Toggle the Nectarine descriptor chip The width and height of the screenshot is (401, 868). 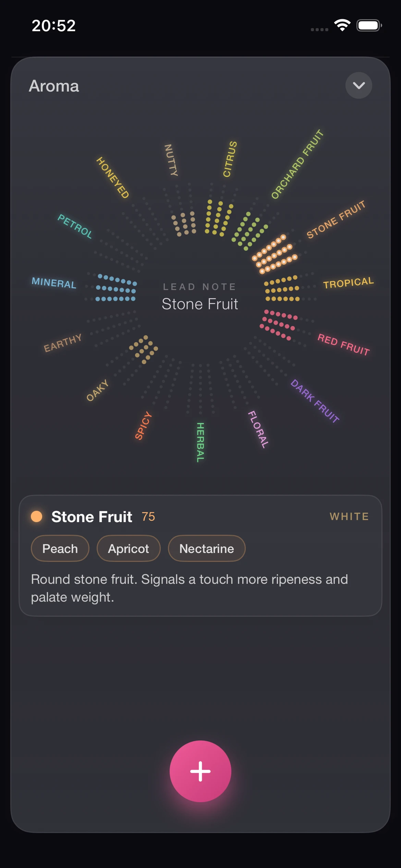(207, 548)
